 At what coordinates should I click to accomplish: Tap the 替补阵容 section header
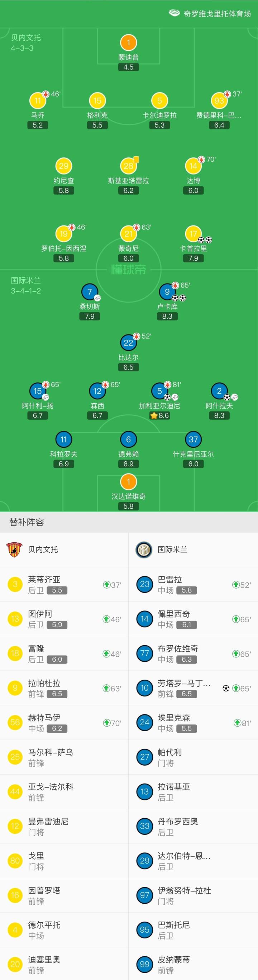click(27, 522)
